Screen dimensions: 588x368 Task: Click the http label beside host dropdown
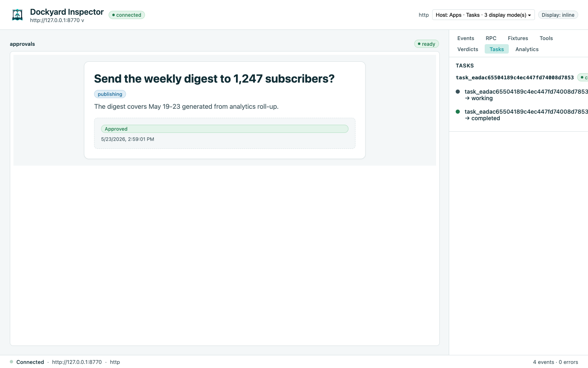[423, 15]
